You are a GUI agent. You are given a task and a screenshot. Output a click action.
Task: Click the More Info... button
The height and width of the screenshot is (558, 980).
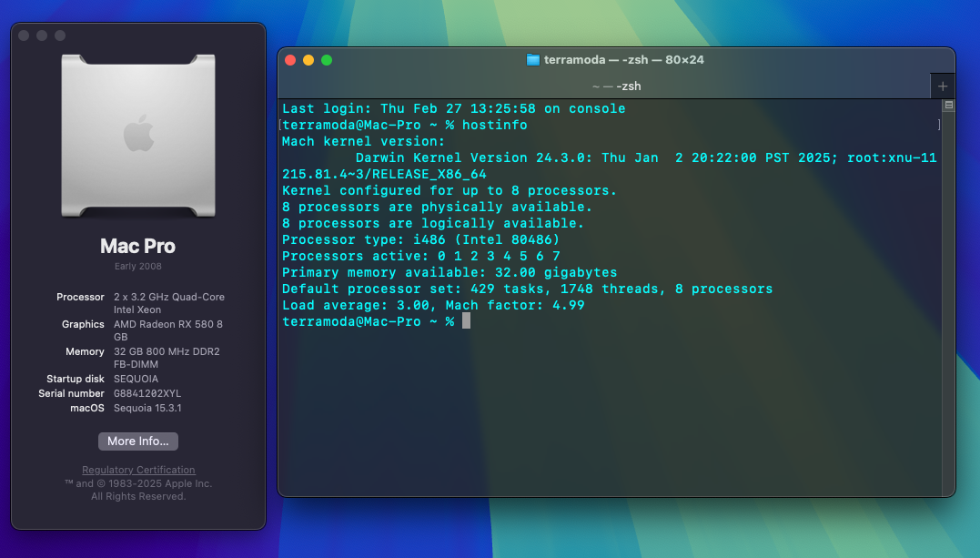click(138, 441)
